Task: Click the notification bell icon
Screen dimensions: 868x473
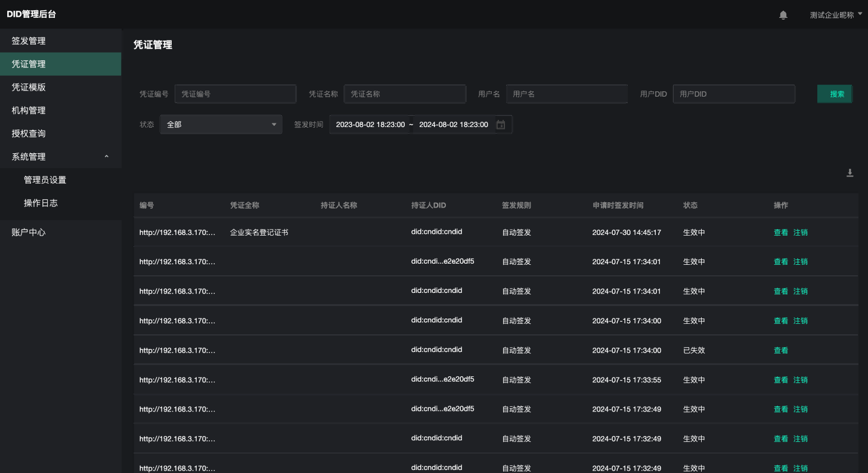Action: point(783,15)
